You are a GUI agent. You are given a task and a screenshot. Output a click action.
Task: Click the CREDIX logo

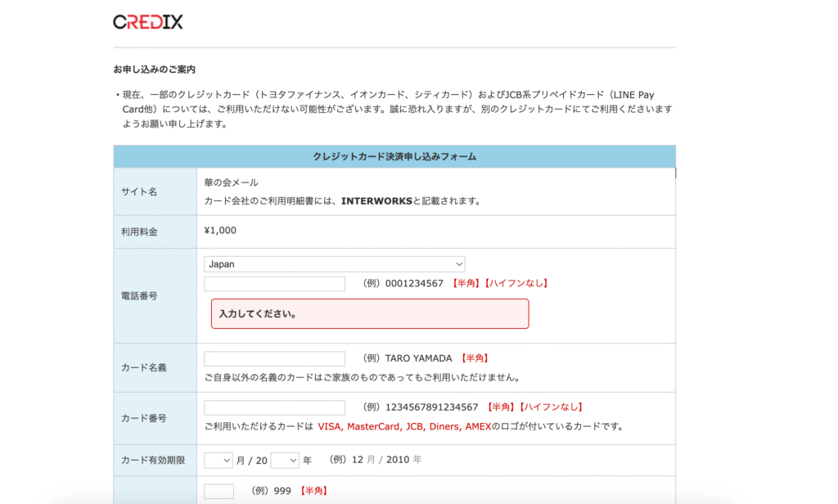(148, 22)
